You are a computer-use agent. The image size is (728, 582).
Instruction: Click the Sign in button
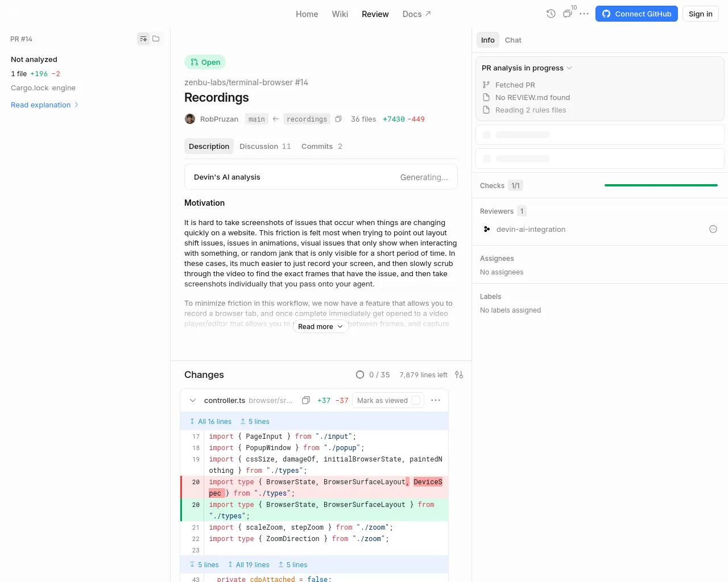point(700,14)
